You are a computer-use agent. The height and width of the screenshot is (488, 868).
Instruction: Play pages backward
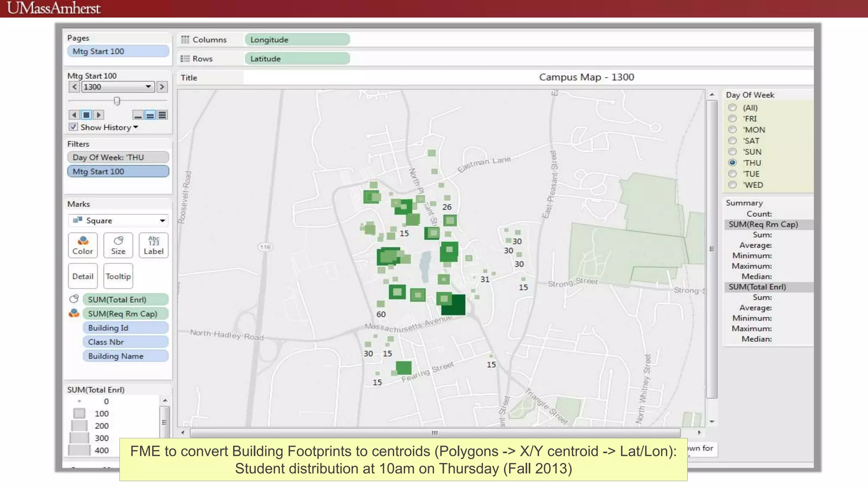click(74, 115)
